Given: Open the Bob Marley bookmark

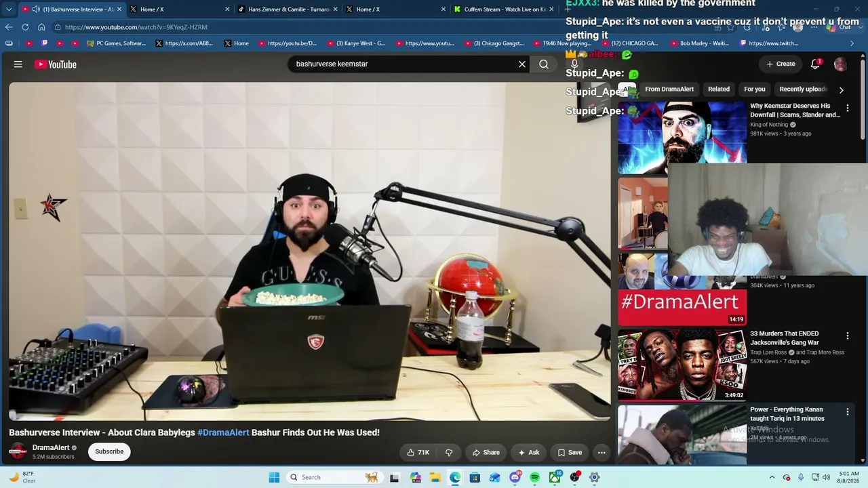Looking at the screenshot, I should coord(698,43).
